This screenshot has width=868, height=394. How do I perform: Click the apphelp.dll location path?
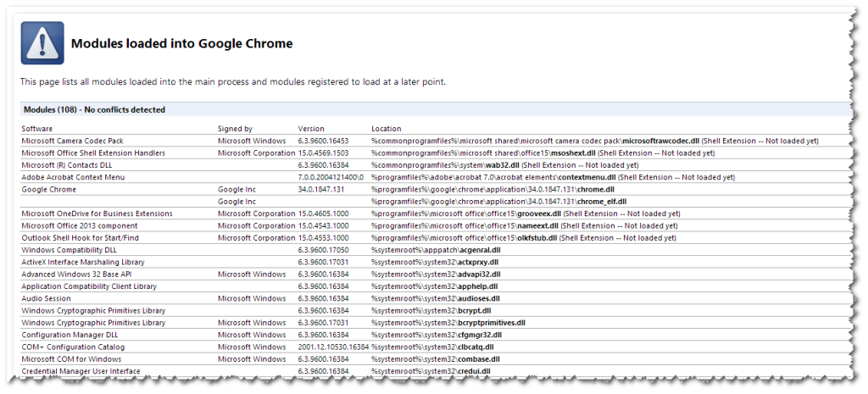coord(434,286)
